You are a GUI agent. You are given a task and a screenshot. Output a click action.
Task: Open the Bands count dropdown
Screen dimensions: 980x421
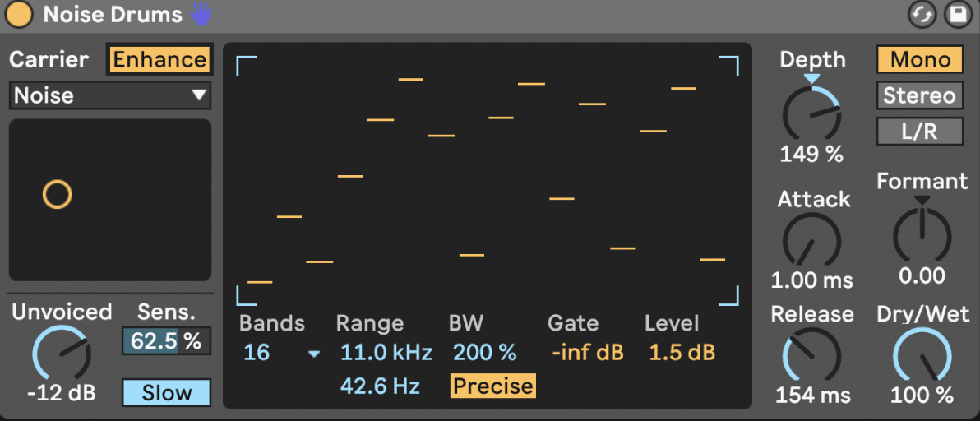(x=280, y=354)
